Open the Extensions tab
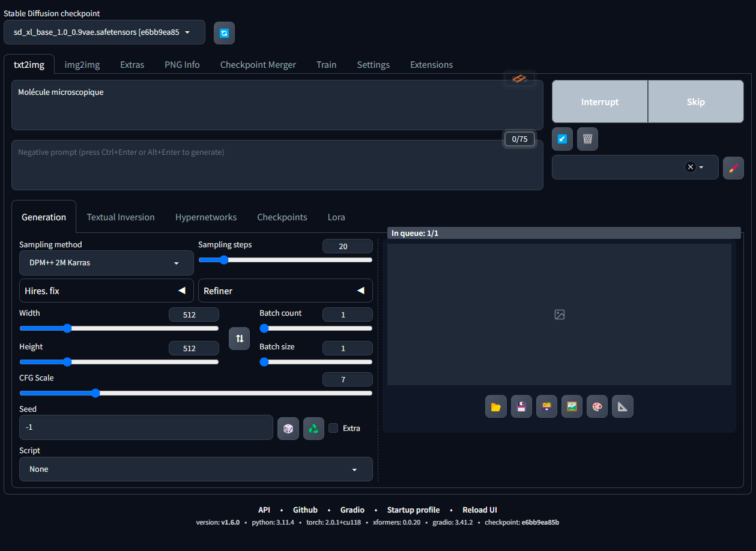 (x=432, y=65)
